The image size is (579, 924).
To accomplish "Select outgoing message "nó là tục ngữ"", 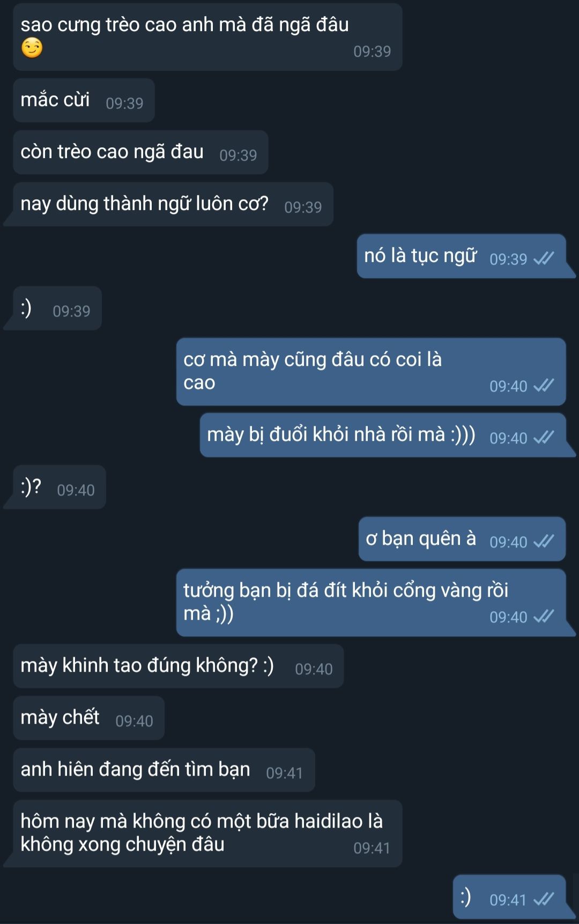I will coord(462,256).
